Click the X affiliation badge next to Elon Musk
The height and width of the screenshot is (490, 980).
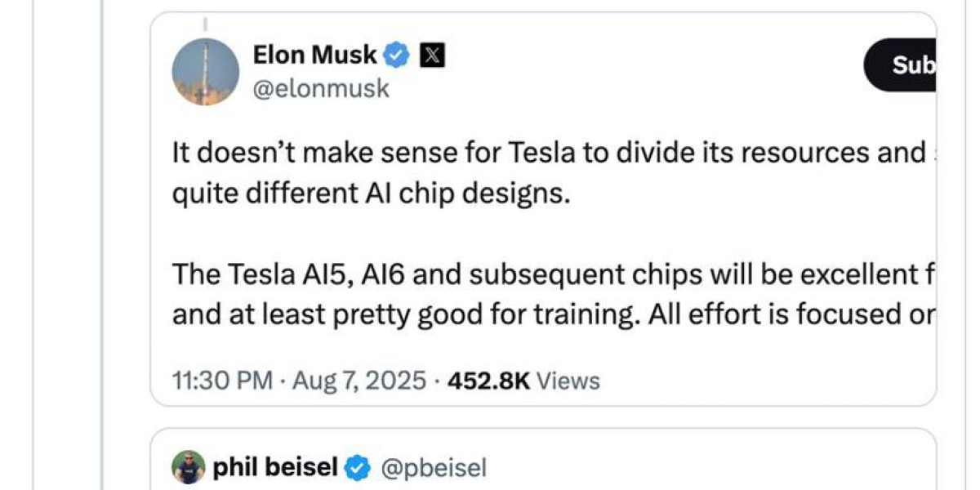431,56
